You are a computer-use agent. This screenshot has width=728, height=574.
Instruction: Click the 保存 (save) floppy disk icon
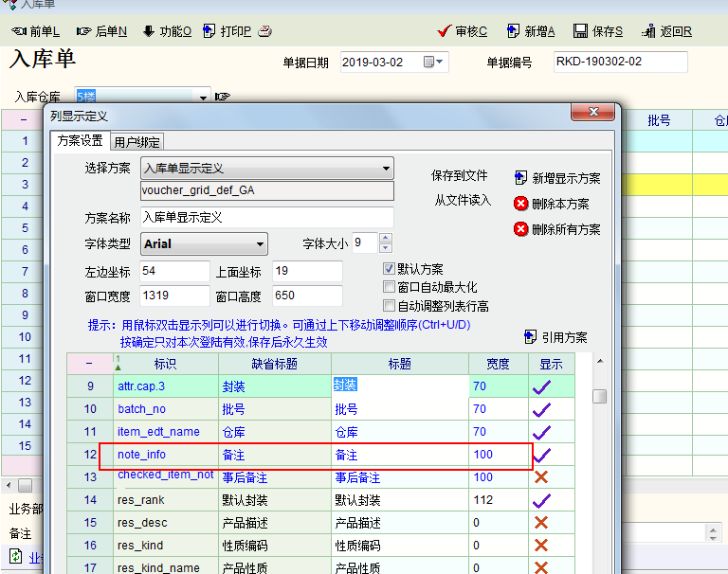tap(580, 31)
